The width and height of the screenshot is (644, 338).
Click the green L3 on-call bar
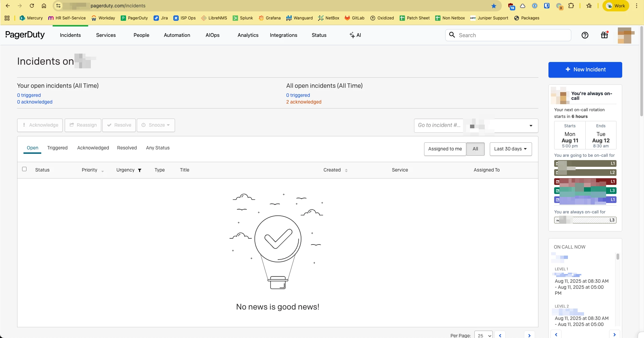coord(585,191)
